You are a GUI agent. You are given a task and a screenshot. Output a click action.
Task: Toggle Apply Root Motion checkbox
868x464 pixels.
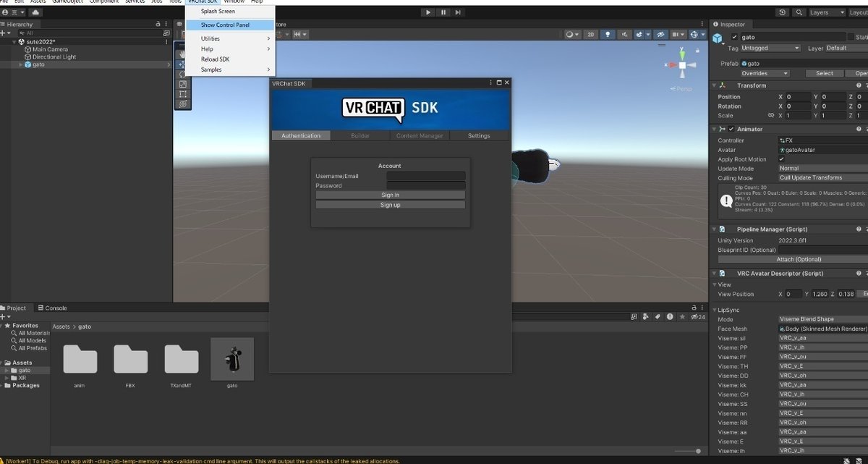point(782,159)
